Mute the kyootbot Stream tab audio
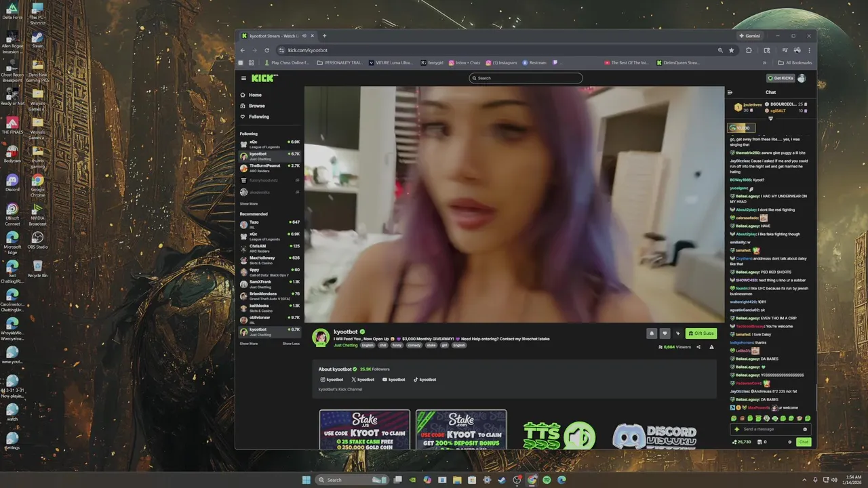This screenshot has width=868, height=488. (304, 36)
